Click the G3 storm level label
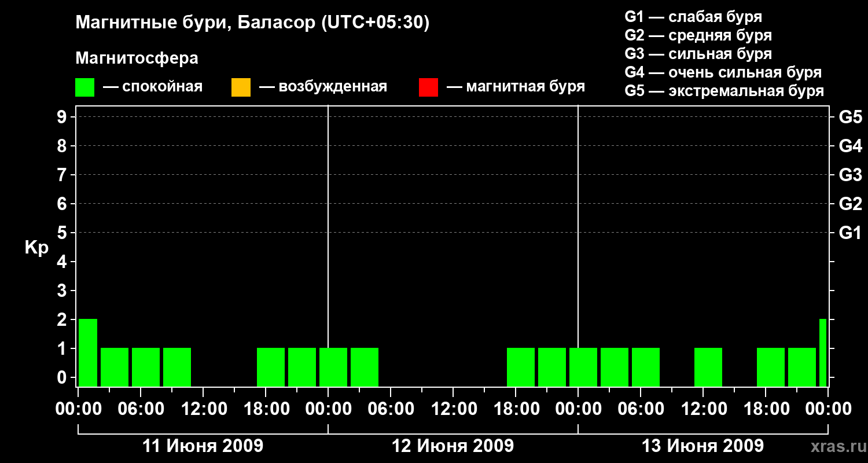The width and height of the screenshot is (868, 463). click(850, 175)
